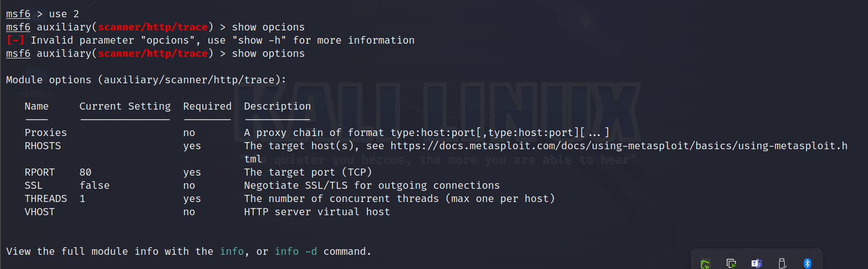The width and height of the screenshot is (868, 269).
Task: Click the cyan "info" command before the comma
Action: click(x=232, y=252)
